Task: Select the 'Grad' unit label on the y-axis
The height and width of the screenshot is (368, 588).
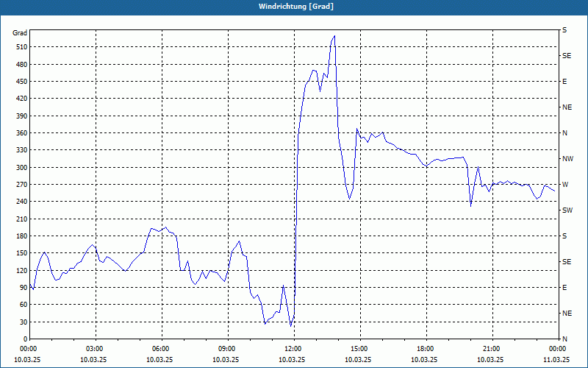Action: [20, 33]
